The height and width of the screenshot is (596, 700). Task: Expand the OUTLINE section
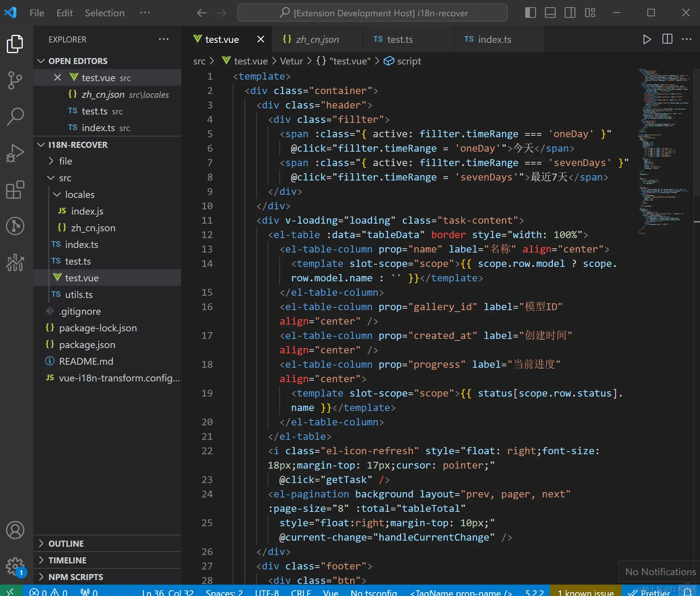pos(66,544)
